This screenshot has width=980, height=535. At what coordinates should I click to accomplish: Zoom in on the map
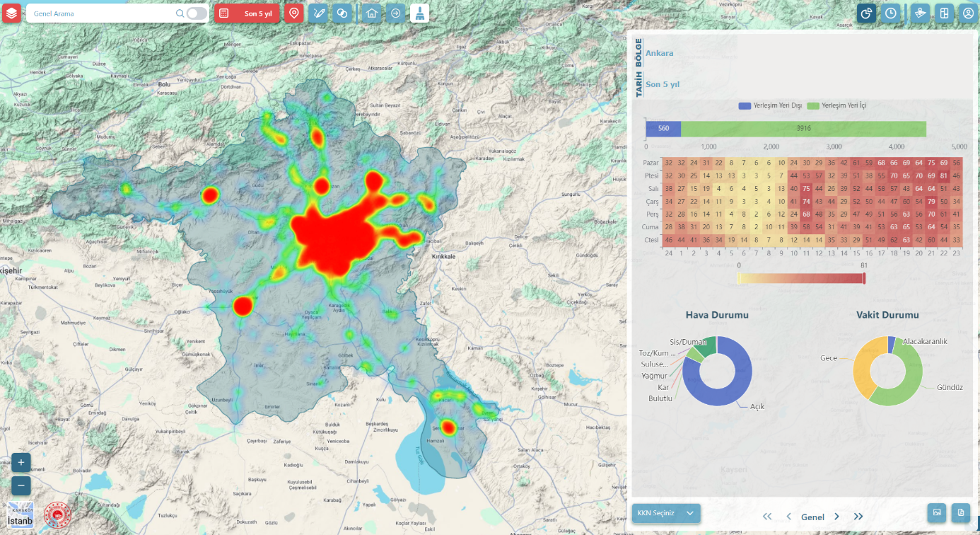(x=21, y=463)
